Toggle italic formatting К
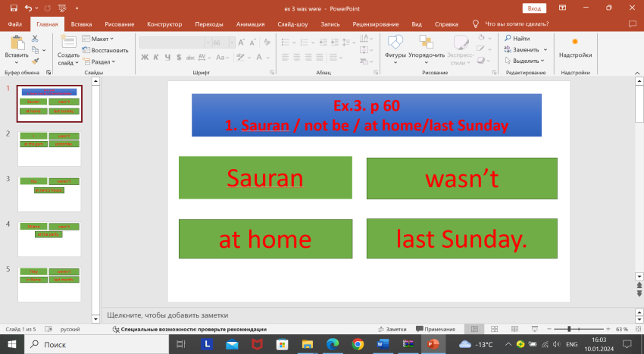Viewport: 644px width, 354px height. tap(155, 57)
